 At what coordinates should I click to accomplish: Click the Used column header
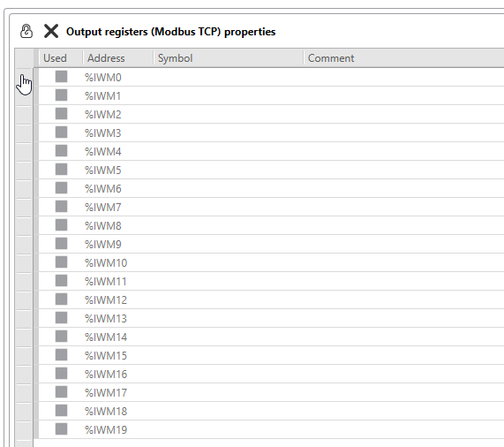coord(60,58)
